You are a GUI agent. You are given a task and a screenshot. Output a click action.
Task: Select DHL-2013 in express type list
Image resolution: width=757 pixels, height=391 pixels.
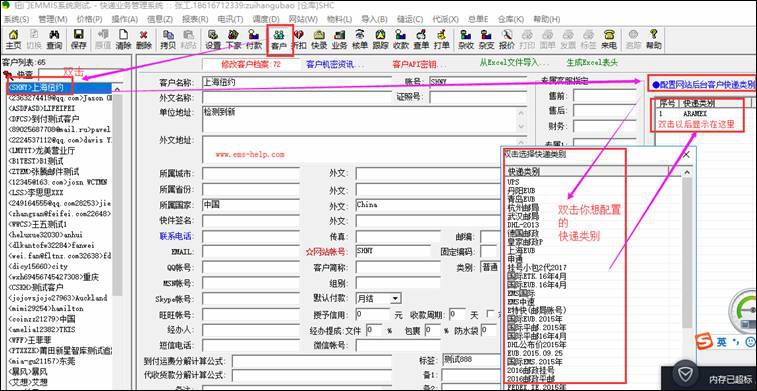coord(523,225)
